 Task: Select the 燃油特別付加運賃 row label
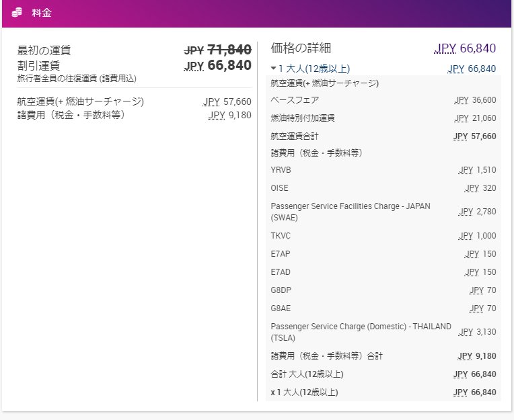tap(303, 118)
